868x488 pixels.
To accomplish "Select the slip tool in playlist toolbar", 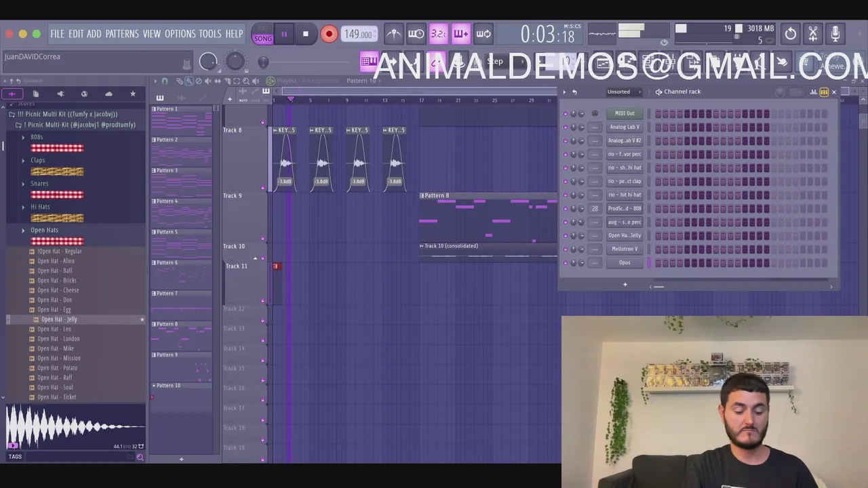I will tap(217, 81).
